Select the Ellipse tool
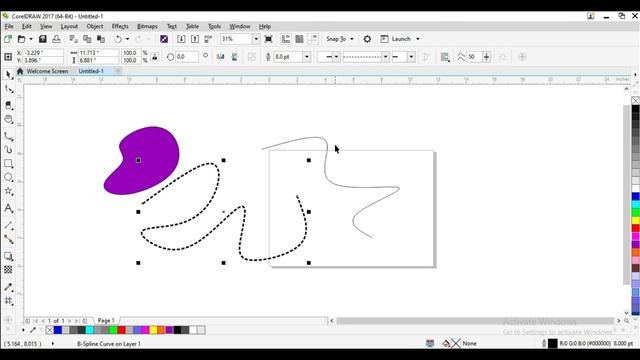 tap(8, 177)
